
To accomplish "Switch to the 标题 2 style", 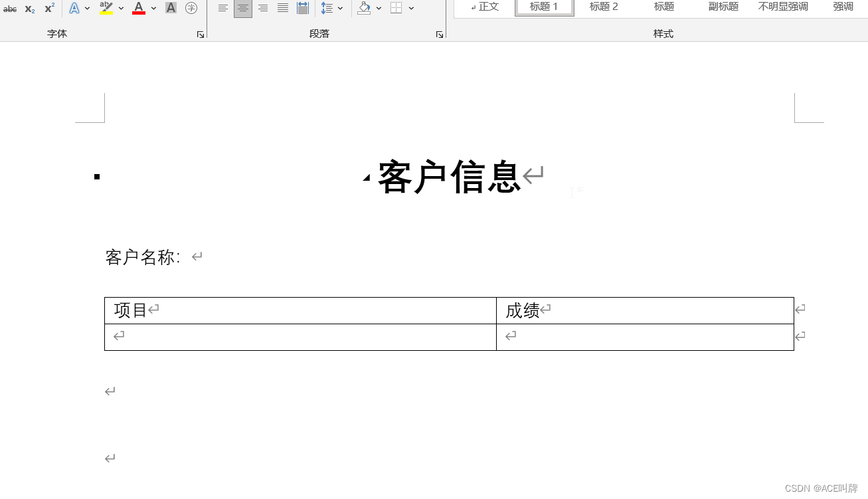I will 603,7.
